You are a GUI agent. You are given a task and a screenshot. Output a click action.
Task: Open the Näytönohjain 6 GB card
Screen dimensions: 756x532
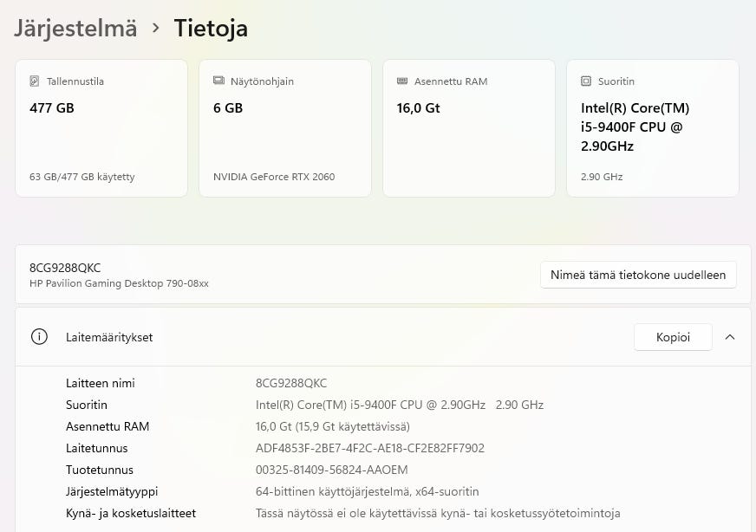click(285, 128)
